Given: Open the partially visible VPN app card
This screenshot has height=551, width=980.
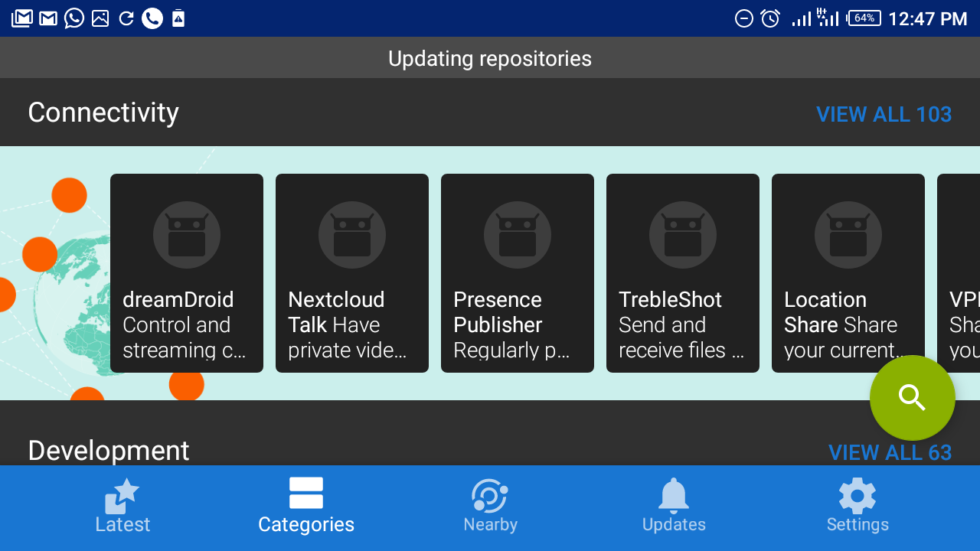Looking at the screenshot, I should click(x=959, y=273).
